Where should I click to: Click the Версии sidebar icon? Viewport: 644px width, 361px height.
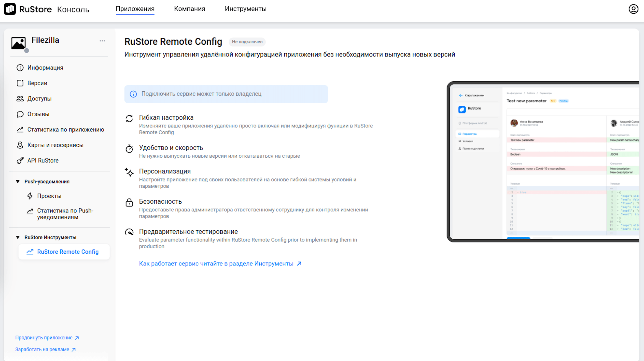[20, 83]
